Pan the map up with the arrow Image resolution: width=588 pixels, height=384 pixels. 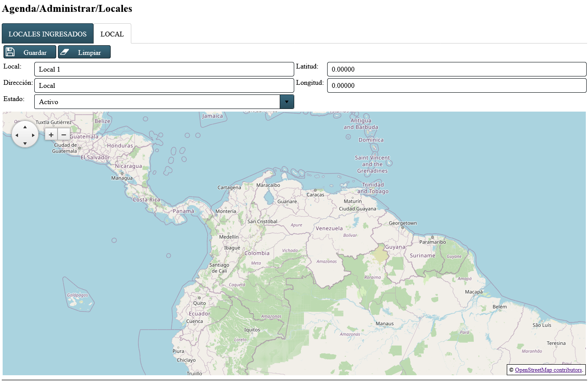(x=25, y=127)
